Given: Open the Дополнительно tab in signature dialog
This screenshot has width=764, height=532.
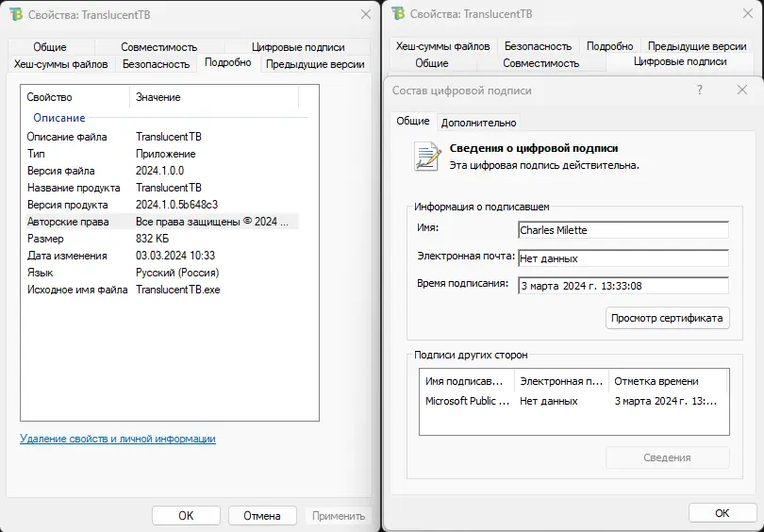Looking at the screenshot, I should point(478,123).
